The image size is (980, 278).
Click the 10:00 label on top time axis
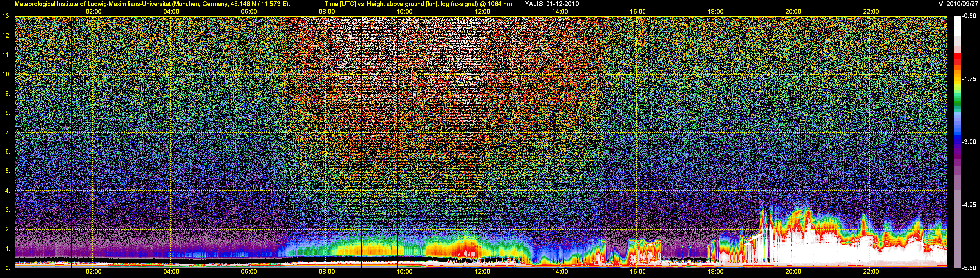point(404,12)
